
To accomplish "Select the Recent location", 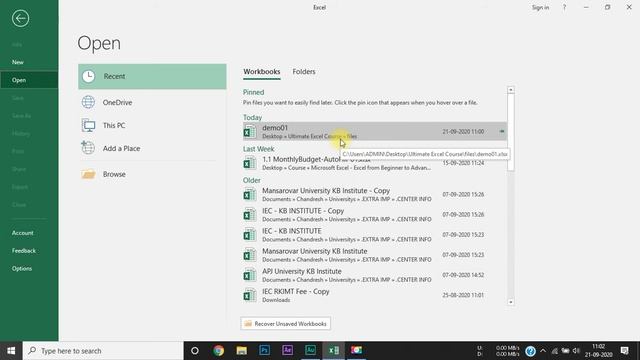I will (152, 76).
